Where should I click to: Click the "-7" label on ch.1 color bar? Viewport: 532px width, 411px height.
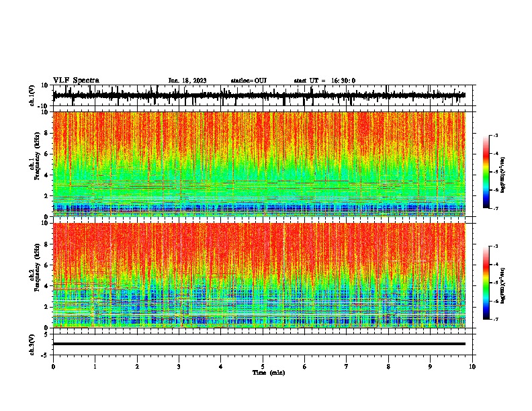[x=496, y=208]
